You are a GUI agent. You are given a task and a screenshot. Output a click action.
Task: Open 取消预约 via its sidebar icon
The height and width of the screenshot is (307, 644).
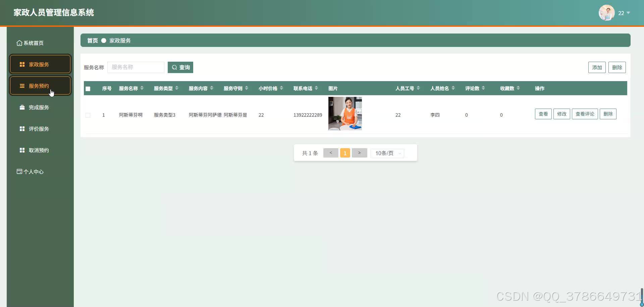[22, 150]
